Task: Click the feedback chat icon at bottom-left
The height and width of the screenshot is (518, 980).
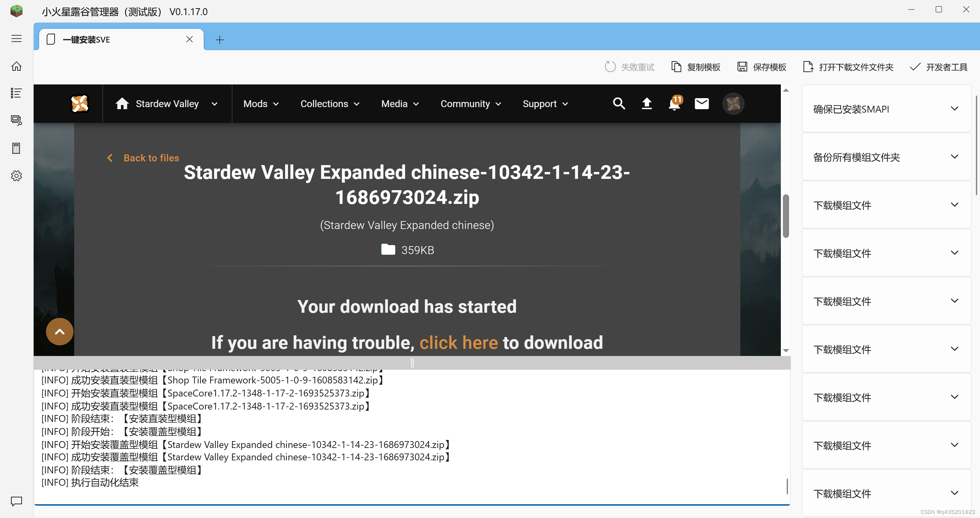Action: (x=16, y=501)
